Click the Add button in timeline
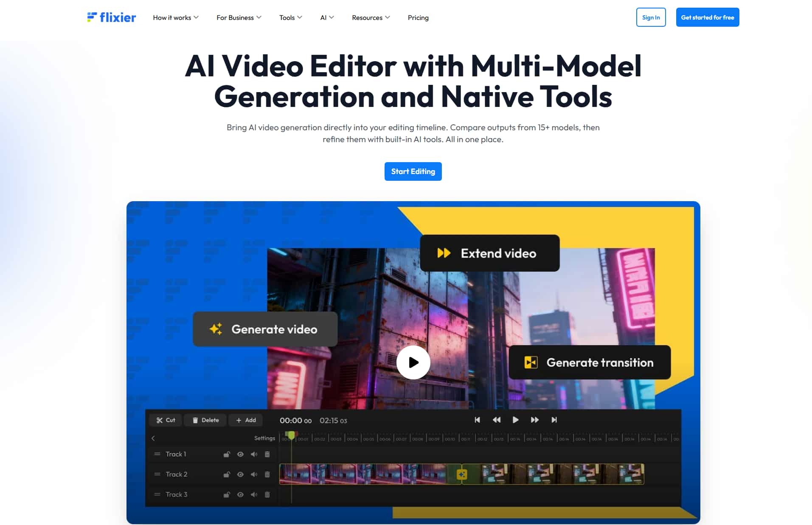 [246, 420]
